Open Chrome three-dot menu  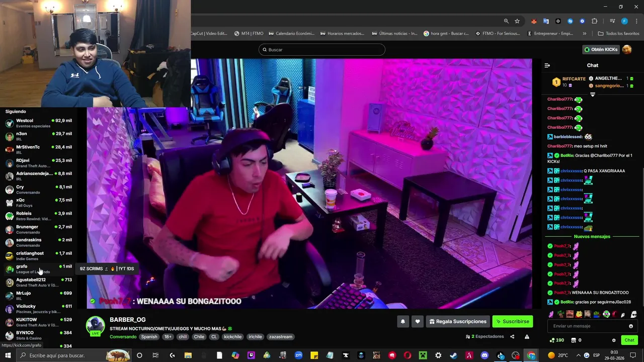[x=635, y=21]
